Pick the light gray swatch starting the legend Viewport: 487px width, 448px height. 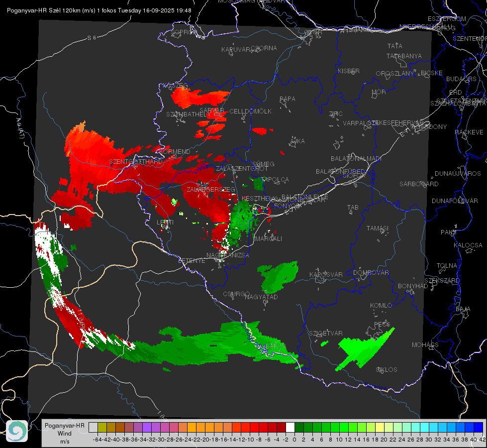tap(93, 427)
